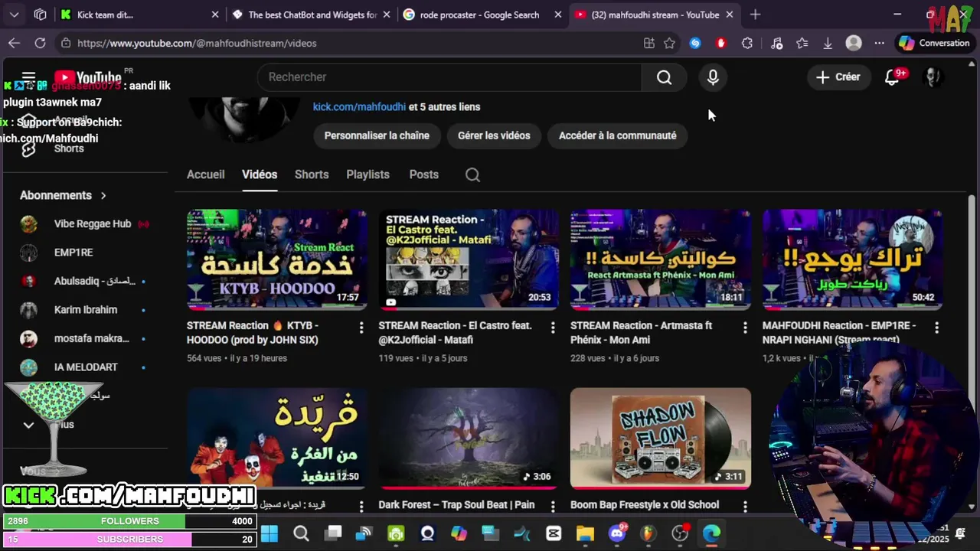Open CapCut from the taskbar
This screenshot has height=551, width=980.
coord(554,533)
